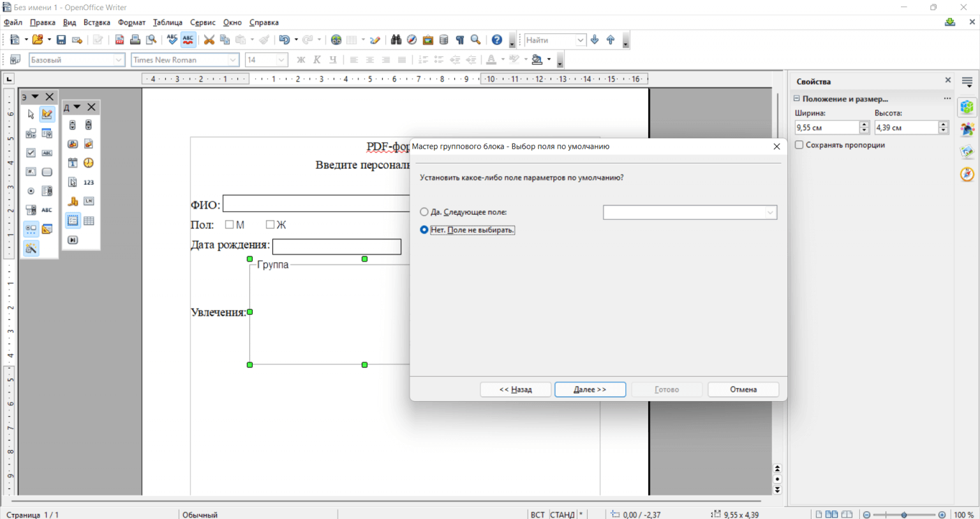Select the Table Control grid icon
The height and width of the screenshot is (519, 980).
[89, 221]
